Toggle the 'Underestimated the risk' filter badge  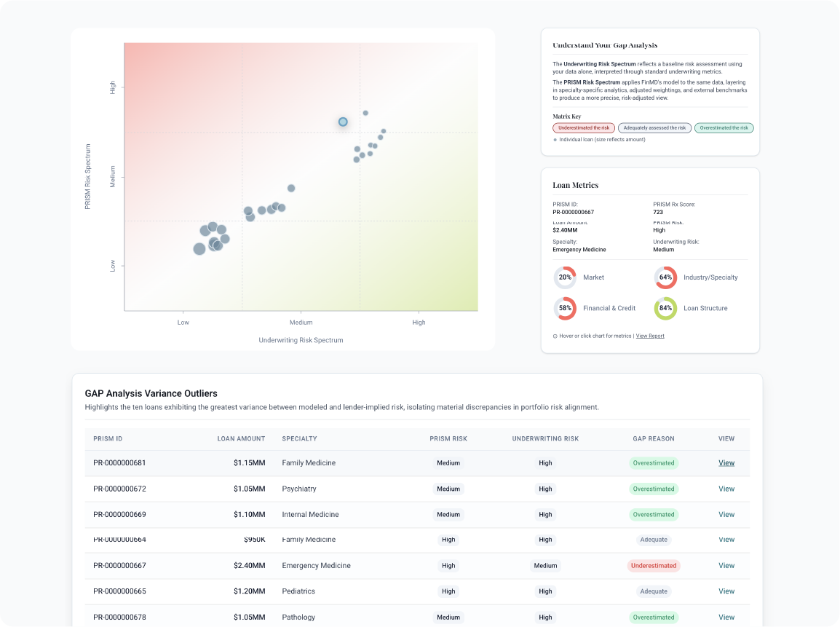point(583,127)
